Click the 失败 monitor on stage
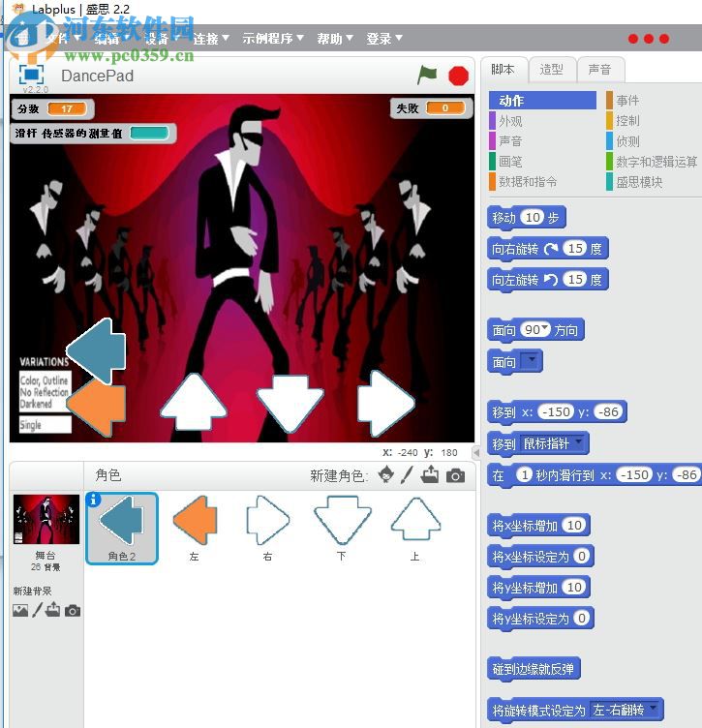This screenshot has width=702, height=728. click(x=431, y=107)
